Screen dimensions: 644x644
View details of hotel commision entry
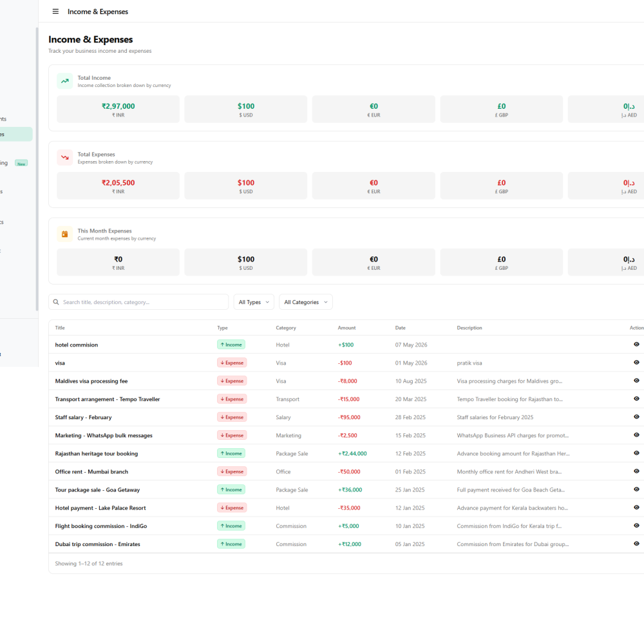pos(636,344)
